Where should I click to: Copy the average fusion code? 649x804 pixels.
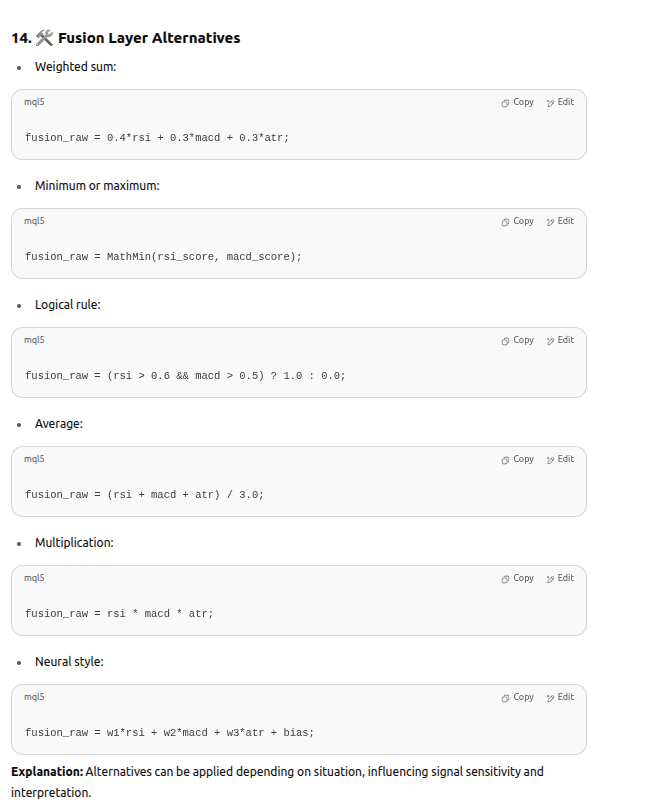coord(518,459)
